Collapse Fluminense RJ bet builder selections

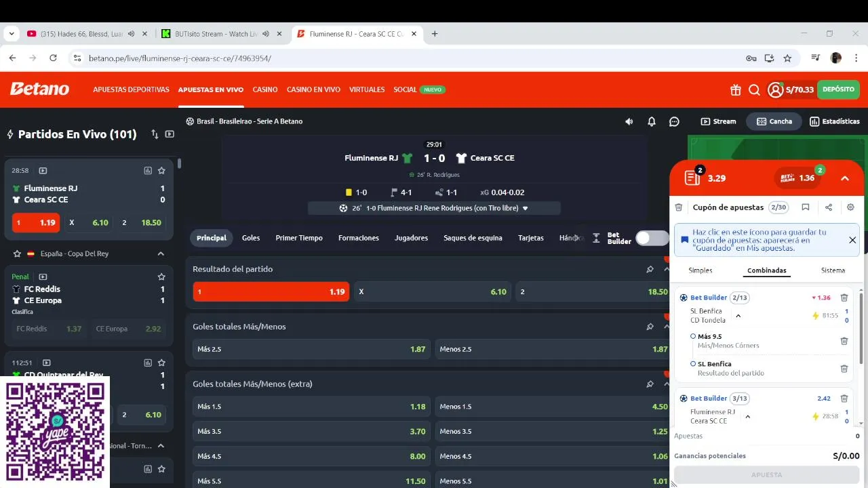click(x=748, y=416)
